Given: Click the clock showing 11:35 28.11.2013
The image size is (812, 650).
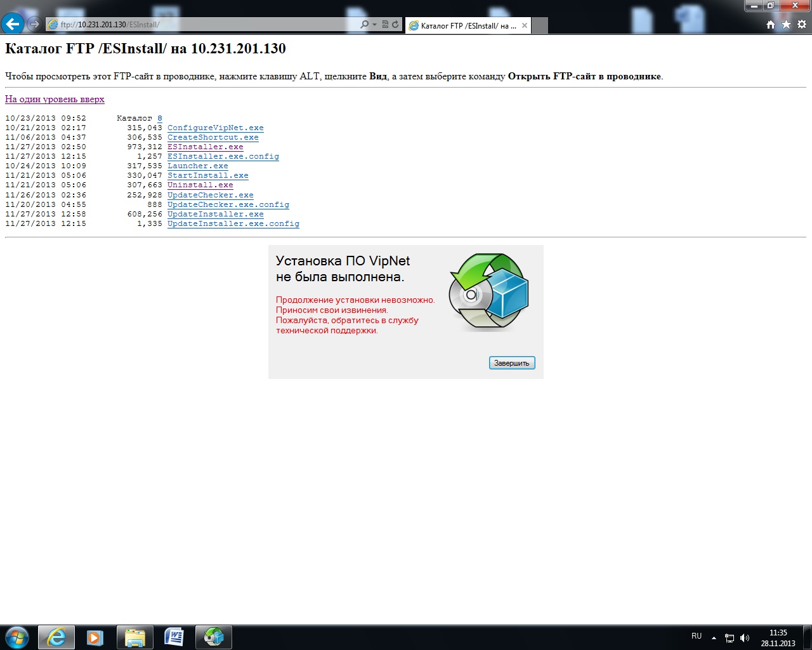Looking at the screenshot, I should click(x=778, y=638).
